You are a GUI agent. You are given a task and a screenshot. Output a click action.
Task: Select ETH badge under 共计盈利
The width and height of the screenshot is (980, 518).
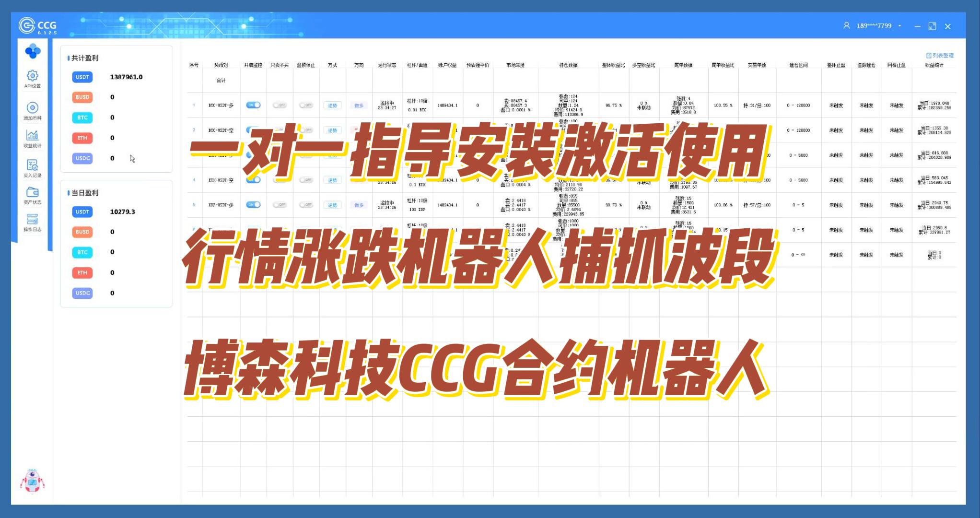pyautogui.click(x=82, y=138)
